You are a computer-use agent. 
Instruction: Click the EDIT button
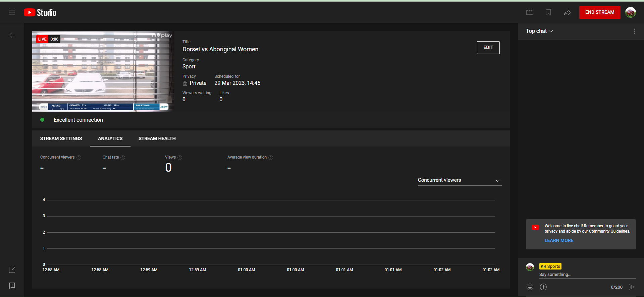488,48
